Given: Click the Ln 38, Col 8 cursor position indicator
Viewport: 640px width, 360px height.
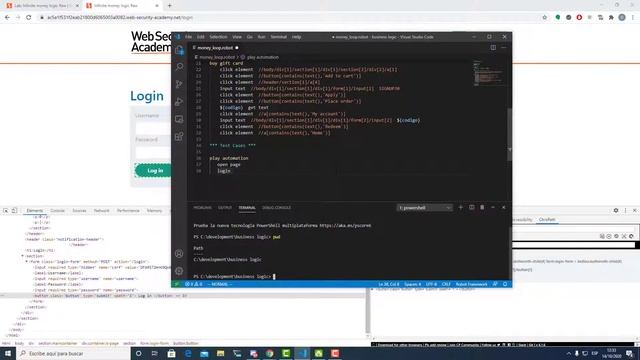Looking at the screenshot, I should pos(389,284).
